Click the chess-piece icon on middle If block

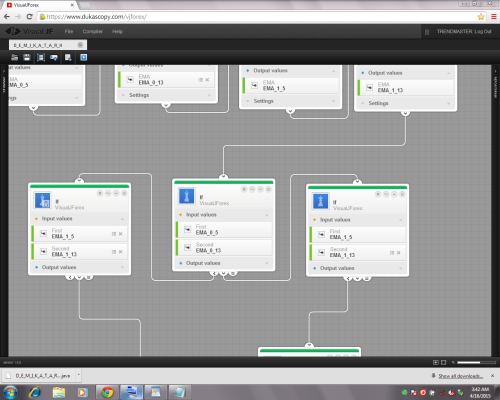(x=186, y=196)
